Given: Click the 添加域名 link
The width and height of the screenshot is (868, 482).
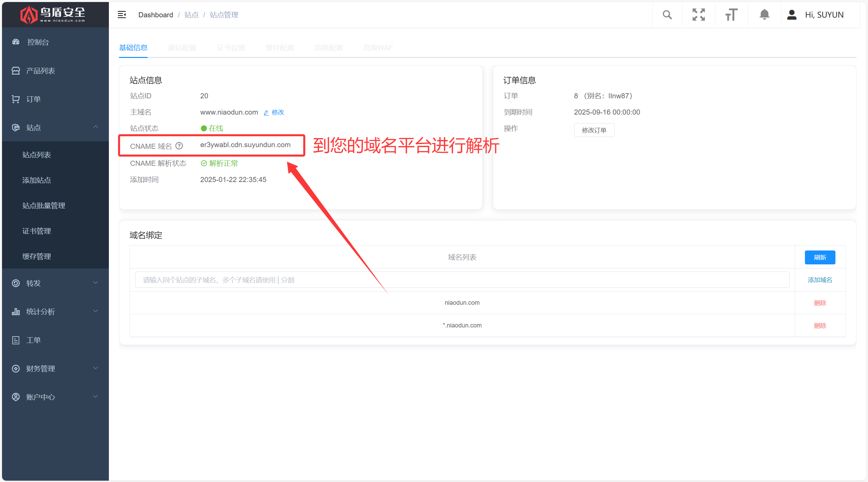Looking at the screenshot, I should [820, 280].
